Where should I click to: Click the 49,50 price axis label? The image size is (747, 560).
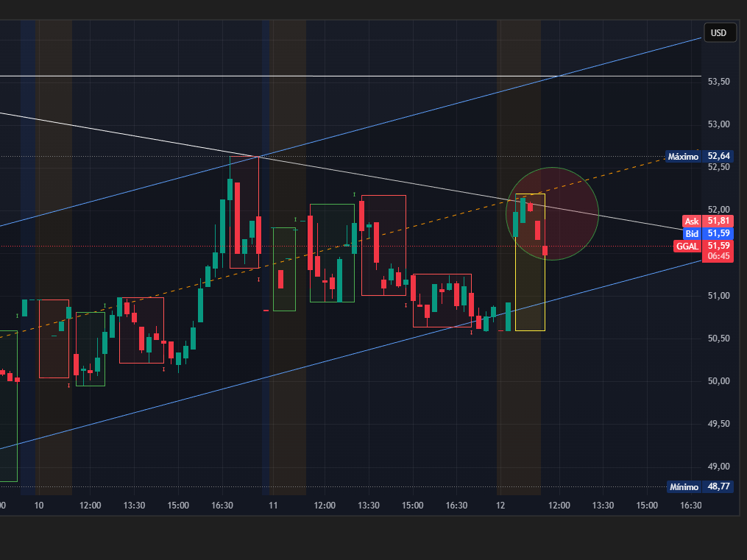click(718, 424)
